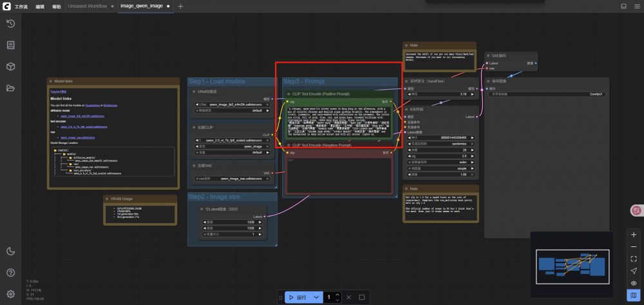Open the model library cube icon

pos(11,66)
